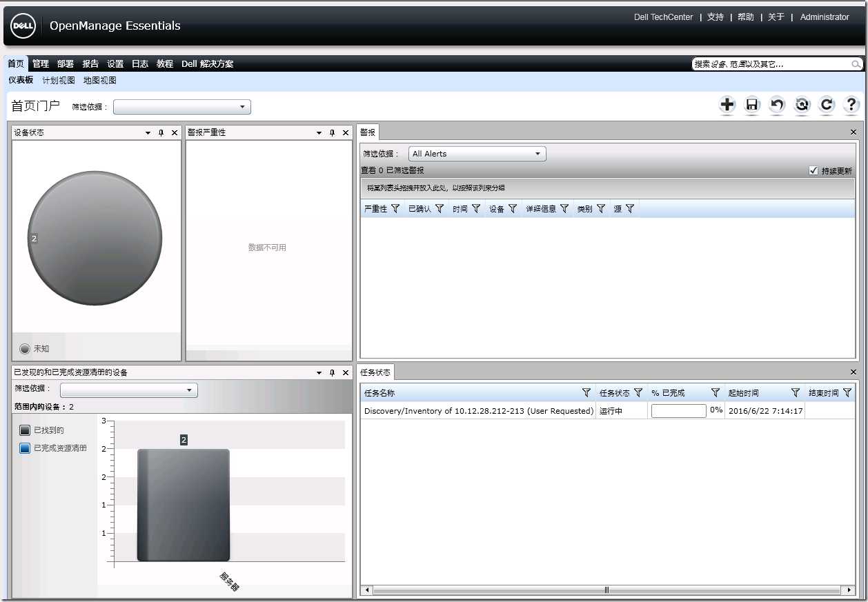
Task: Open the 部署 menu
Action: [x=66, y=63]
